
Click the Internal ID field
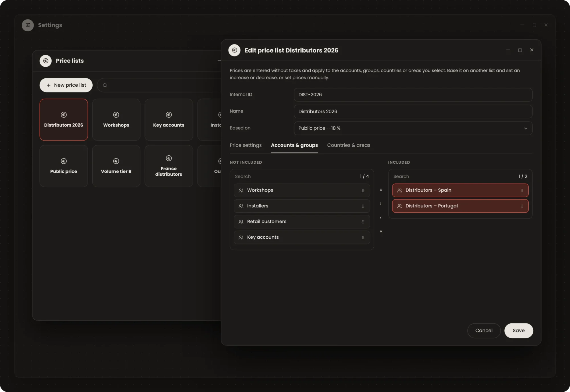(413, 95)
